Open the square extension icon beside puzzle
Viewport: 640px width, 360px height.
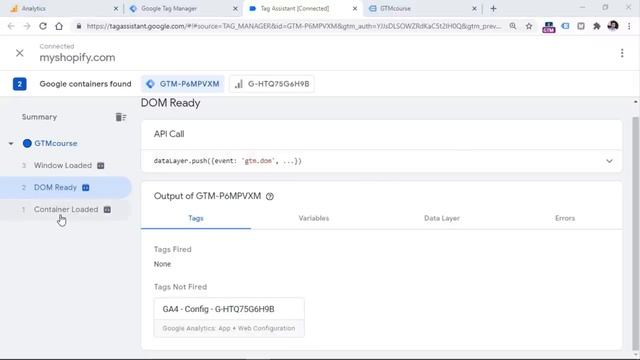tap(581, 26)
